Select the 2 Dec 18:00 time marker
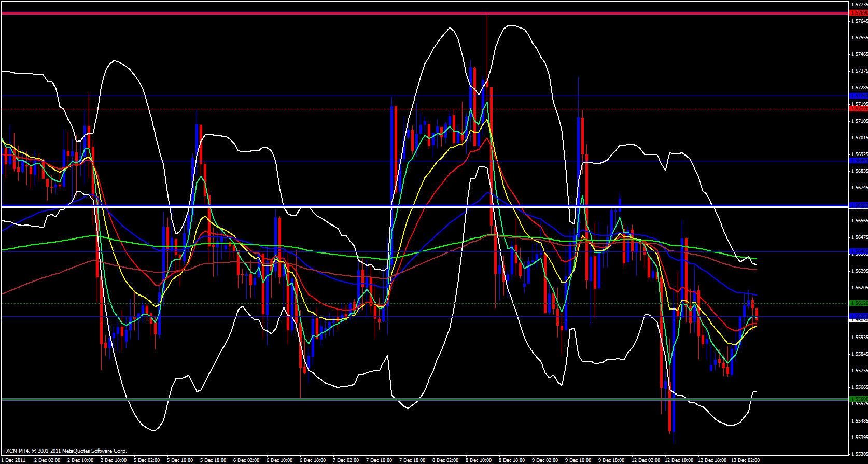This screenshot has height=464, width=868. pos(114,460)
